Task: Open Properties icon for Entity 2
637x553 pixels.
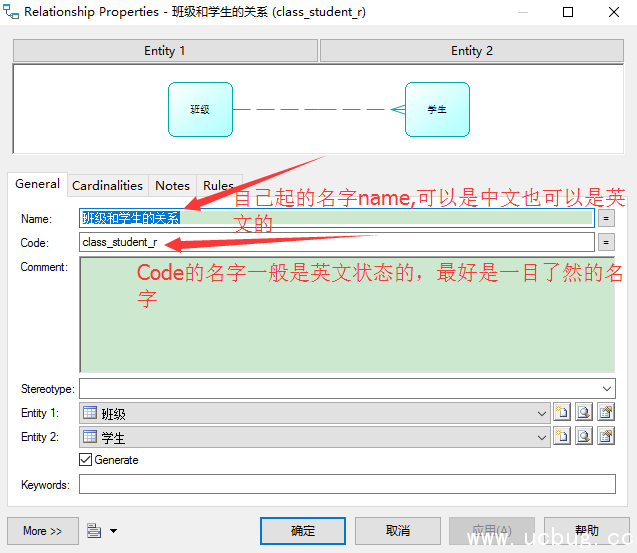Action: click(606, 437)
